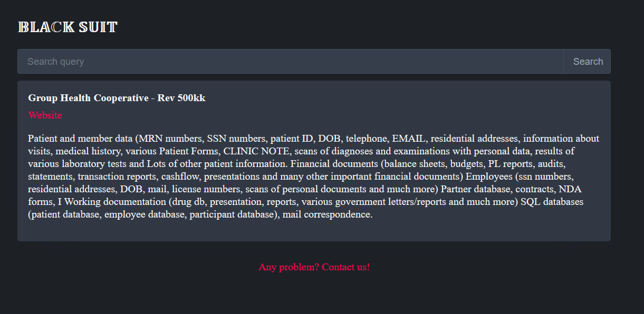Click the 'Rev 500kk' text in the heading
Screen dimensions: 644x314
(x=181, y=98)
